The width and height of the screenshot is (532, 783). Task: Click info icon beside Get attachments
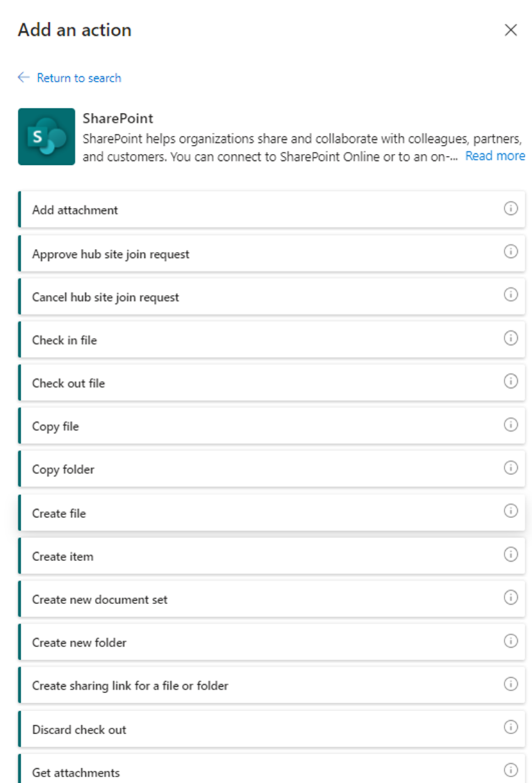point(510,771)
